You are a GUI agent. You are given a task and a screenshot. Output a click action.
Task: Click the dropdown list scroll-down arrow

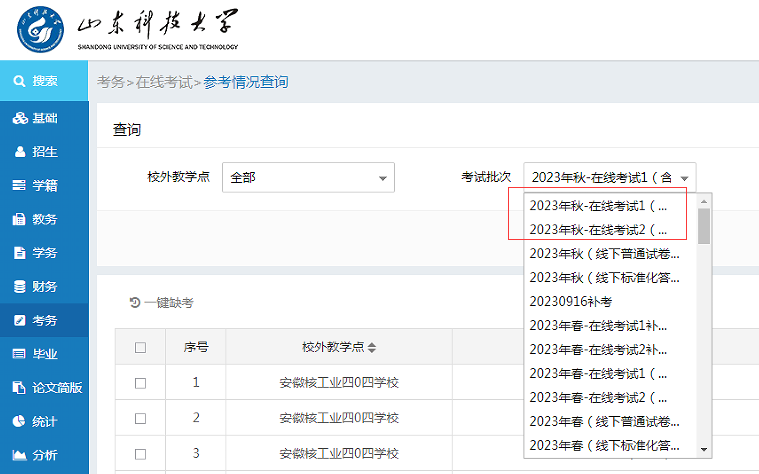tap(704, 450)
